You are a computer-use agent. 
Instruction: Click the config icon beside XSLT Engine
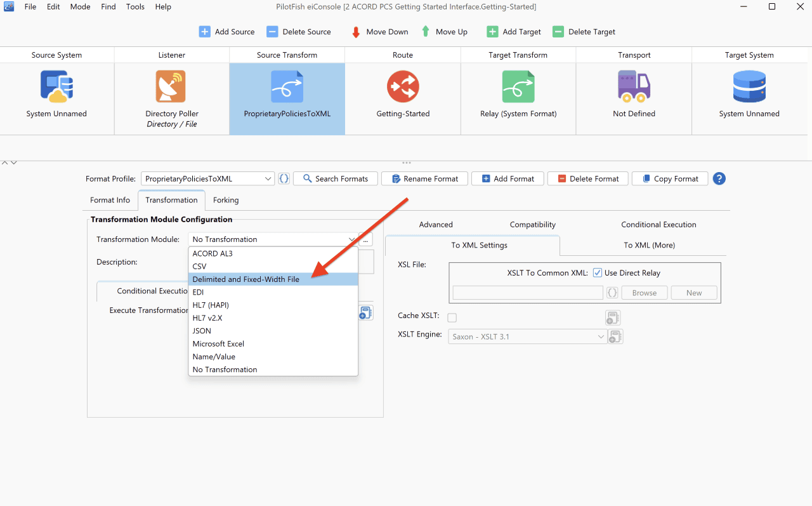[615, 336]
